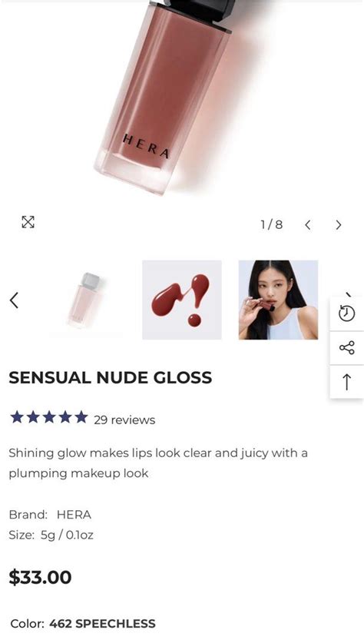Image resolution: width=364 pixels, height=640 pixels.
Task: Click the 1/8 image counter
Action: [272, 224]
